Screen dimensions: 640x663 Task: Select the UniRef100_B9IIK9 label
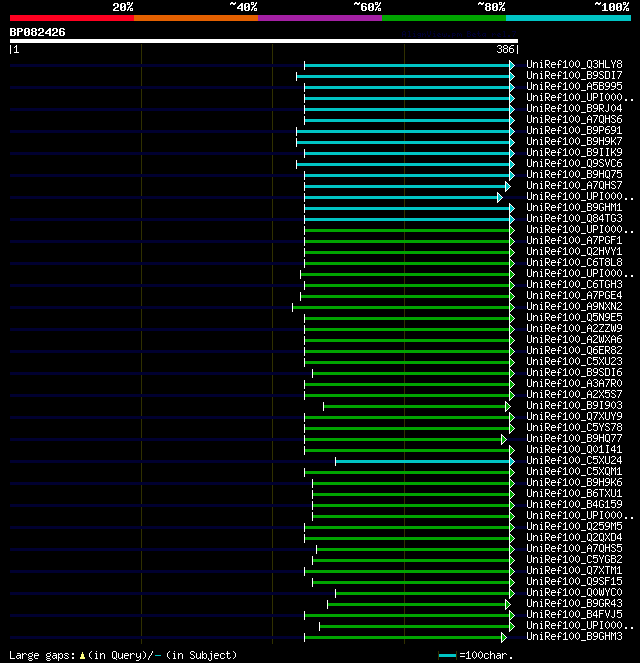pos(574,153)
